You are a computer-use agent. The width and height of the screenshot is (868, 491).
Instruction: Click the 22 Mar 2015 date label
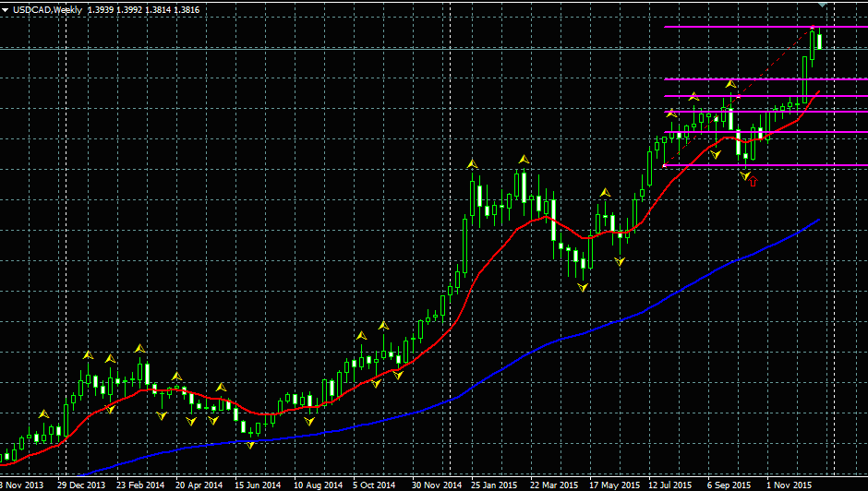554,485
